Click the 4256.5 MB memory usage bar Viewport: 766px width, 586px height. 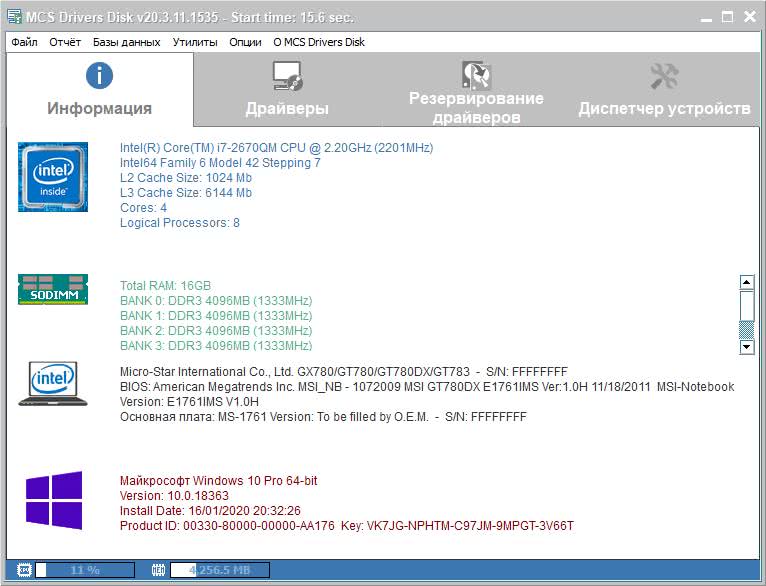[220, 570]
